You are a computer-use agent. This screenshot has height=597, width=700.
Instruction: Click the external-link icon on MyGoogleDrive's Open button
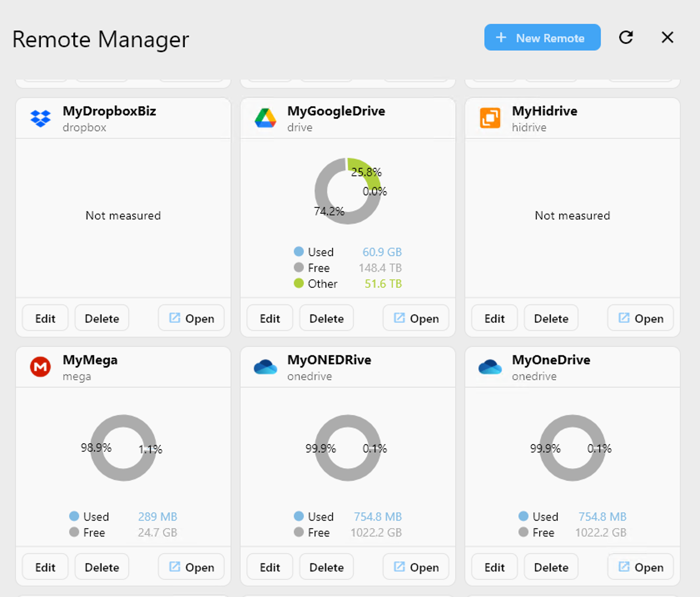click(x=399, y=318)
